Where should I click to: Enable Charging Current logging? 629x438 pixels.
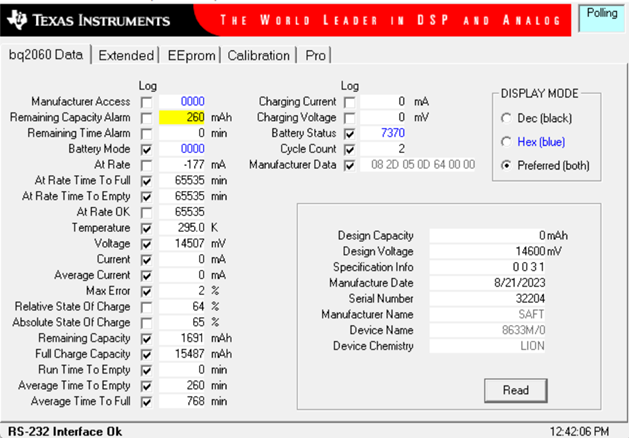[349, 102]
